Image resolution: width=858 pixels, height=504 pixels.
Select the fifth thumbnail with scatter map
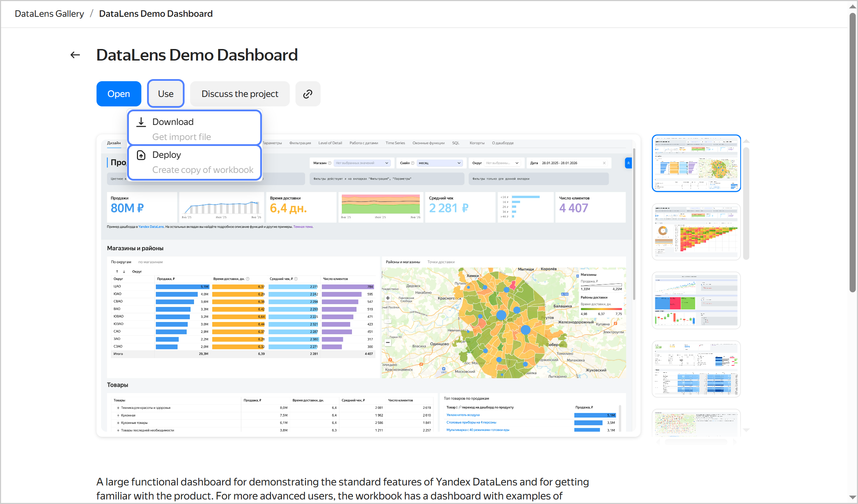[x=696, y=423]
